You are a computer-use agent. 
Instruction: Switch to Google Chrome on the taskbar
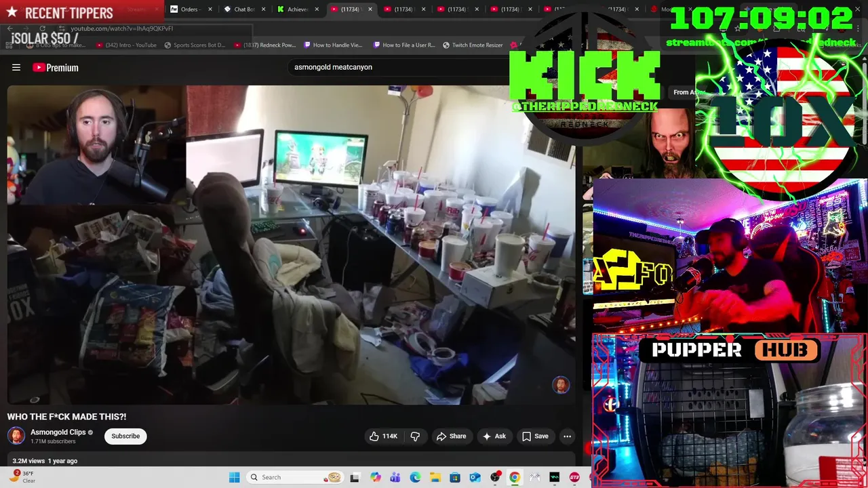click(515, 477)
